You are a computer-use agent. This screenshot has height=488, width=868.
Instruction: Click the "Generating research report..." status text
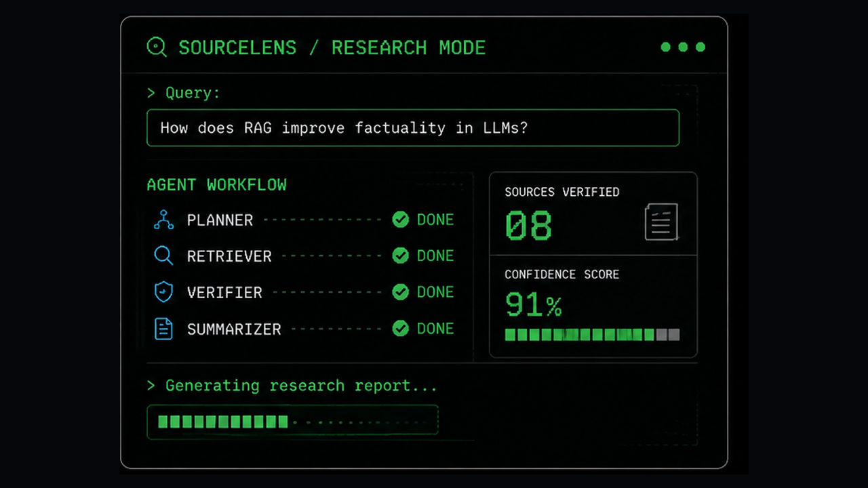click(x=292, y=386)
